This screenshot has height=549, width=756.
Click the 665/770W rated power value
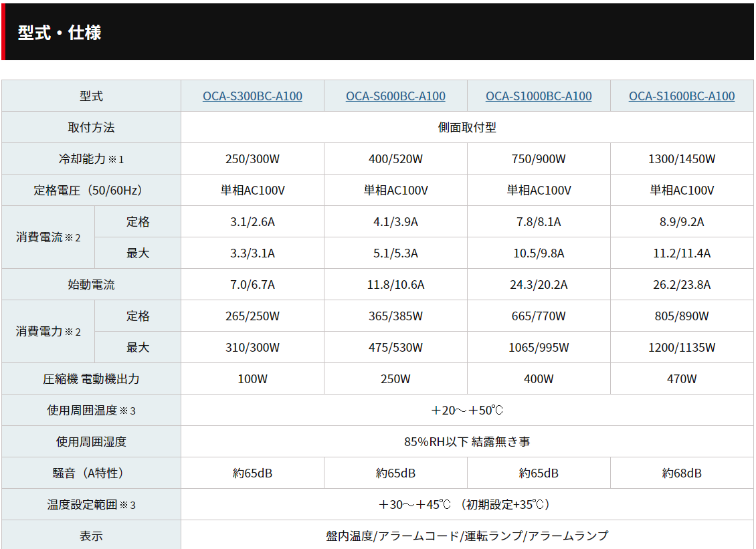(x=539, y=316)
